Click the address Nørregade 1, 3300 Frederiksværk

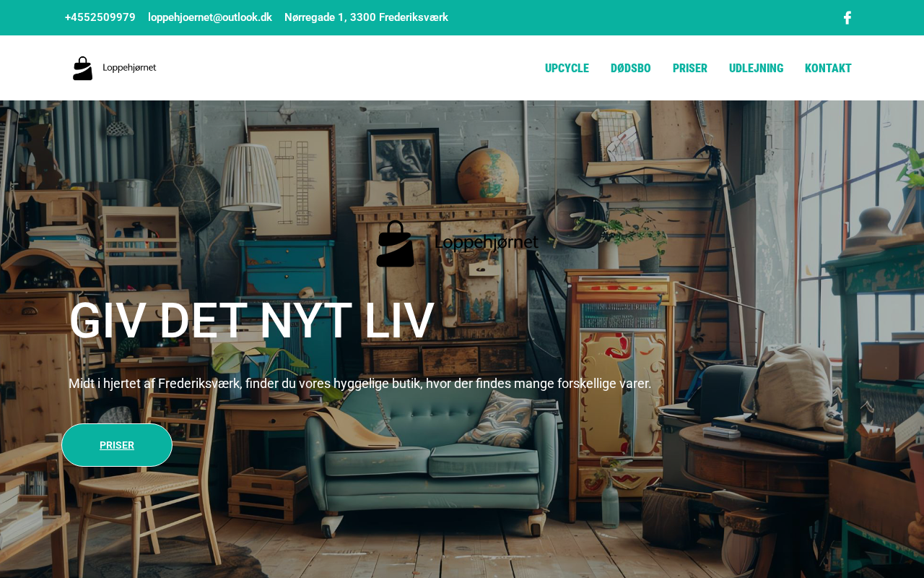coord(366,17)
